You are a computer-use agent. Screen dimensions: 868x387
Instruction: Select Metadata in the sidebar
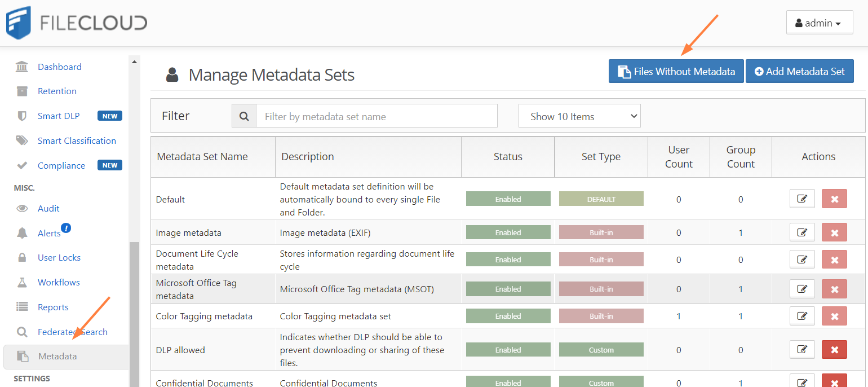[57, 357]
